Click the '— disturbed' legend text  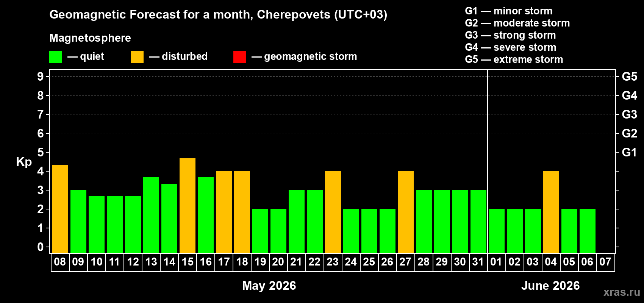click(178, 56)
